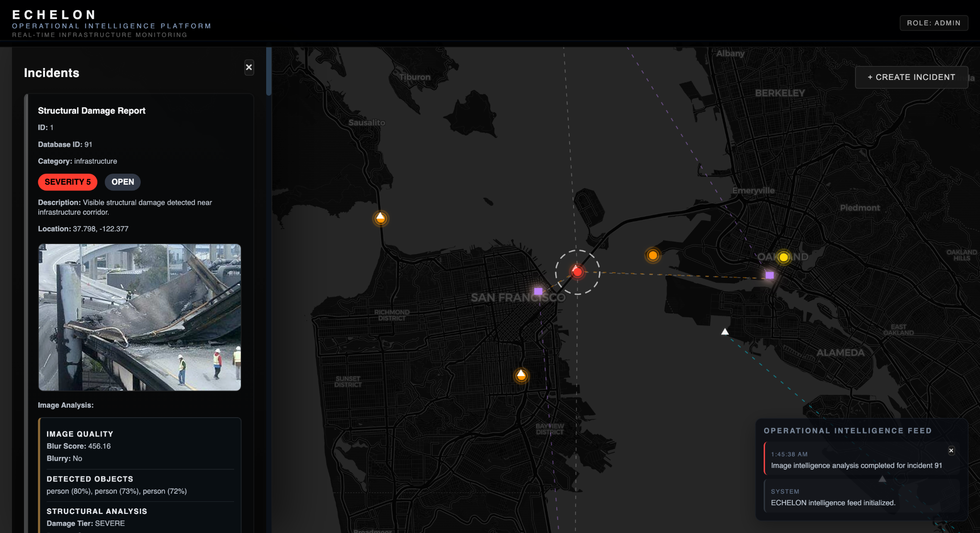Screen dimensions: 980x533
Task: Select white triangle marker near Alameda
Action: coord(725,332)
